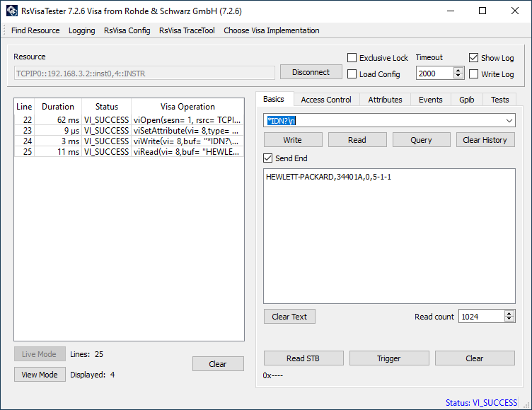532x410 pixels.
Task: Switch to the Attributes tab
Action: [385, 100]
